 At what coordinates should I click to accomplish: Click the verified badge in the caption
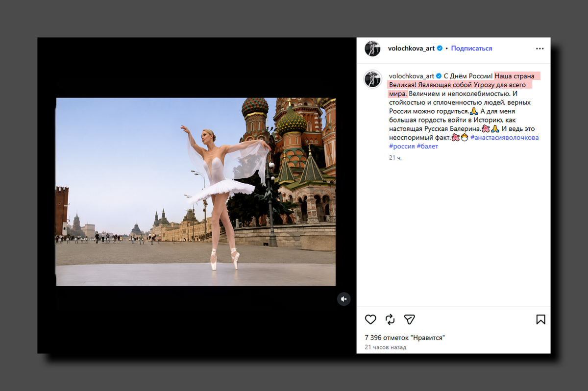(439, 76)
